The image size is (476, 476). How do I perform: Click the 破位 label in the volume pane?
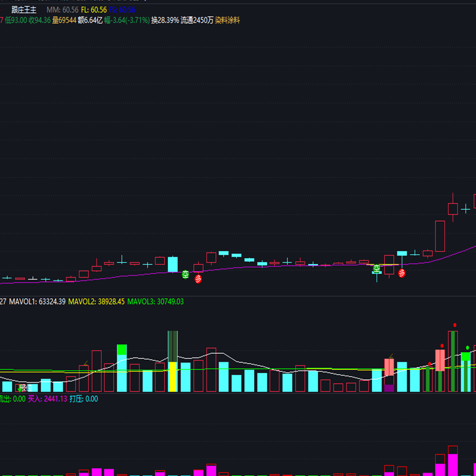tap(26, 388)
